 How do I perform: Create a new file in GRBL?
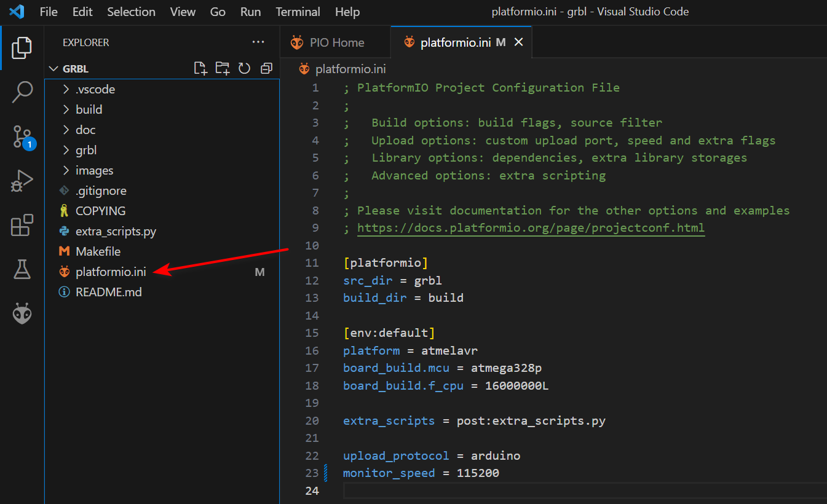[x=200, y=68]
